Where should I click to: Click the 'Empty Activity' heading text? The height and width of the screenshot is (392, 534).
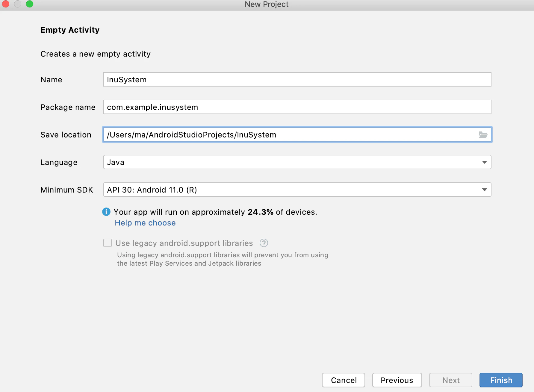[x=70, y=30]
